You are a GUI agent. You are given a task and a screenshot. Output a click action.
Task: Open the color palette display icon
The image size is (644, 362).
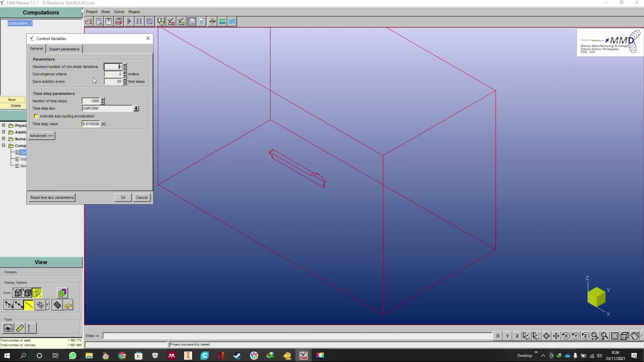pos(68,305)
